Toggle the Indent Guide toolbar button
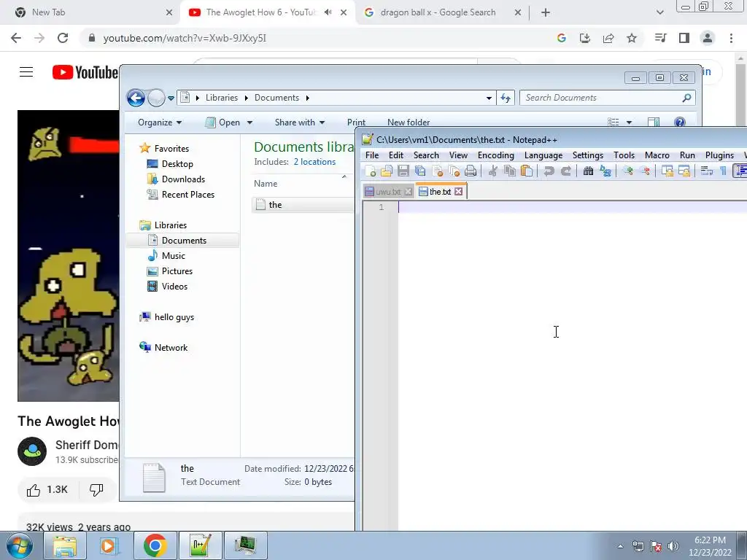The width and height of the screenshot is (747, 560). pyautogui.click(x=740, y=171)
